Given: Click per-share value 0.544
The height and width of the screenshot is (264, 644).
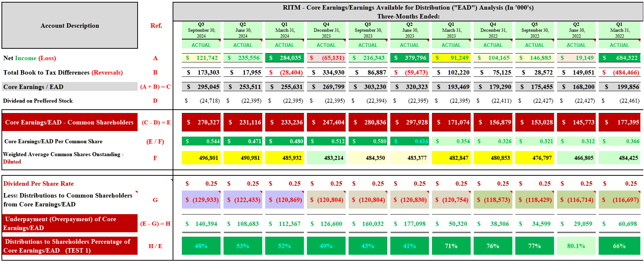Looking at the screenshot, I should (x=201, y=141).
